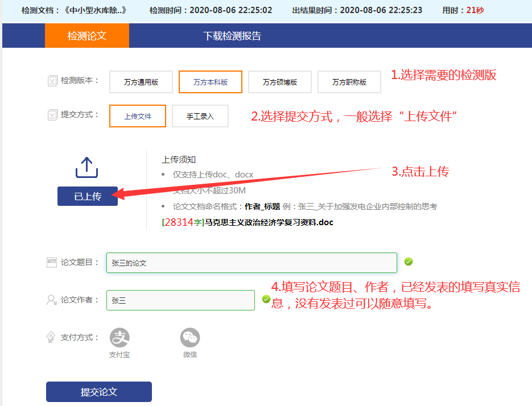Select the 支付宝 Alipay payment icon

coord(119,338)
